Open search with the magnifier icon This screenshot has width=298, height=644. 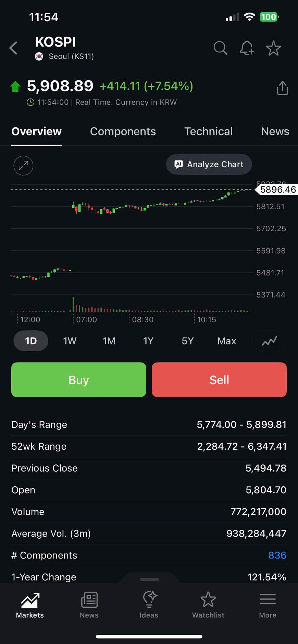pyautogui.click(x=220, y=48)
